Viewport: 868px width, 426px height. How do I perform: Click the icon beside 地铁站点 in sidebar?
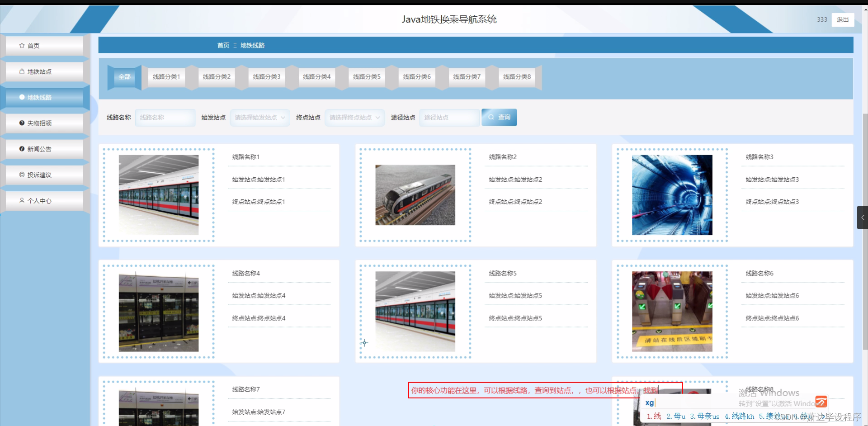point(22,71)
